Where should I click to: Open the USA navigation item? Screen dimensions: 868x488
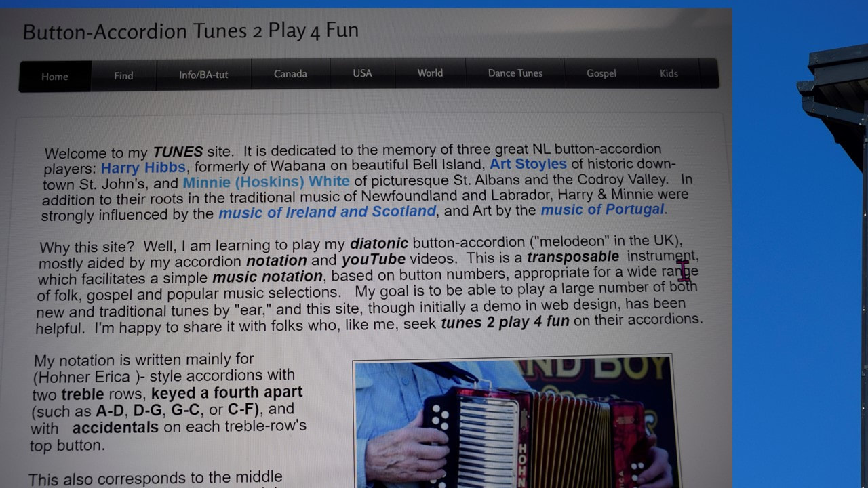pyautogui.click(x=362, y=73)
